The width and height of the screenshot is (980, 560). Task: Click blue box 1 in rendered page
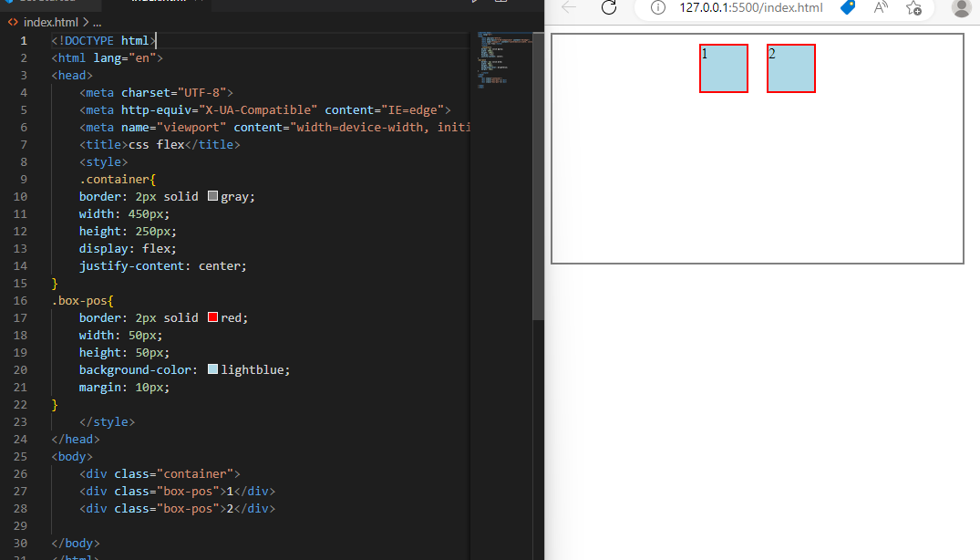(x=724, y=68)
